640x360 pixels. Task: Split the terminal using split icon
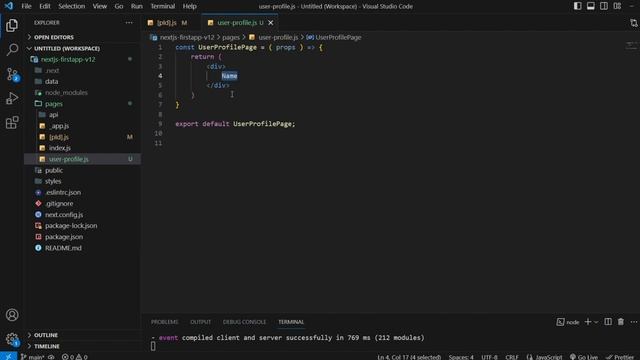pyautogui.click(x=608, y=322)
